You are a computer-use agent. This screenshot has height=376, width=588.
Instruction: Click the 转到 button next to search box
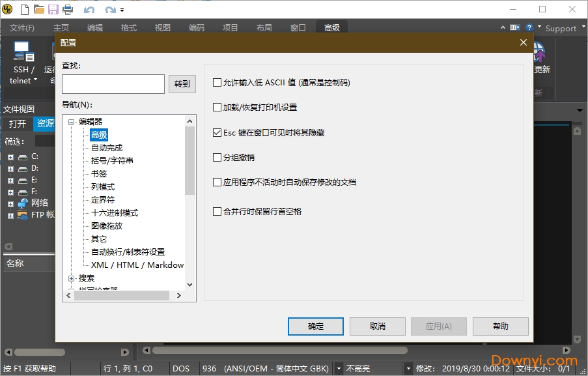pyautogui.click(x=182, y=83)
